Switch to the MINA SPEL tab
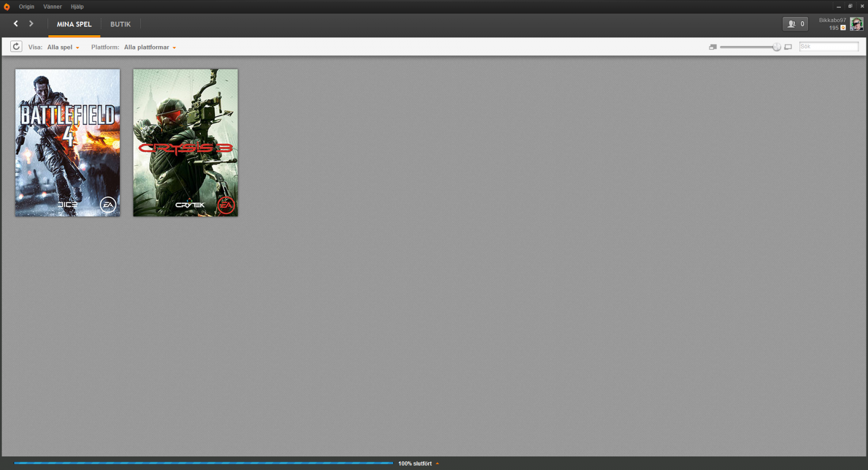 [74, 24]
